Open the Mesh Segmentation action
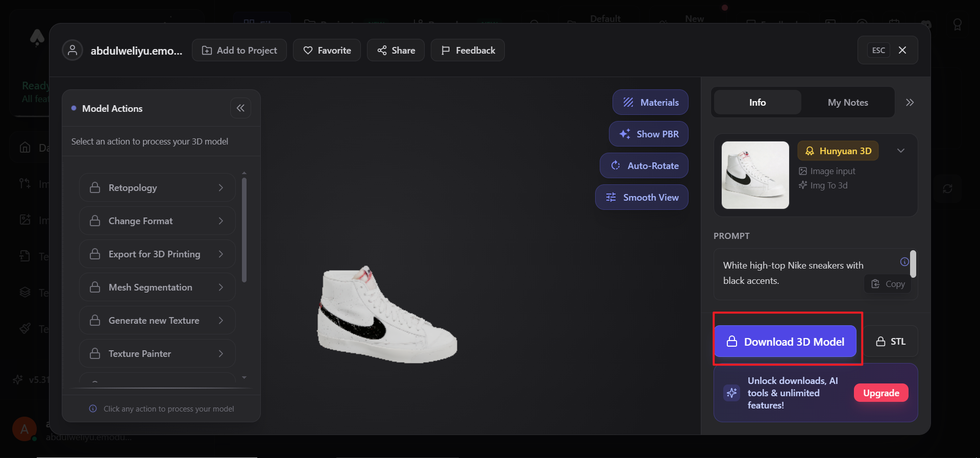This screenshot has width=980, height=458. point(157,287)
